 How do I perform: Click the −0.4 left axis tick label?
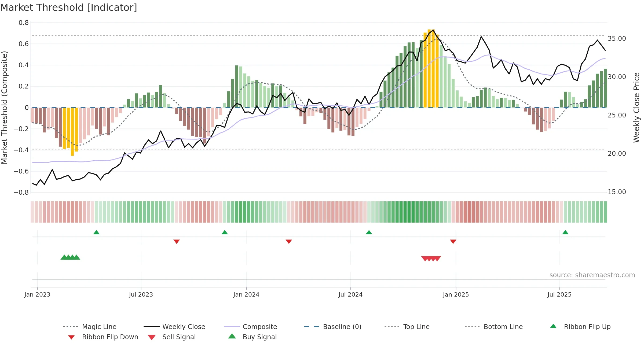tap(21, 150)
